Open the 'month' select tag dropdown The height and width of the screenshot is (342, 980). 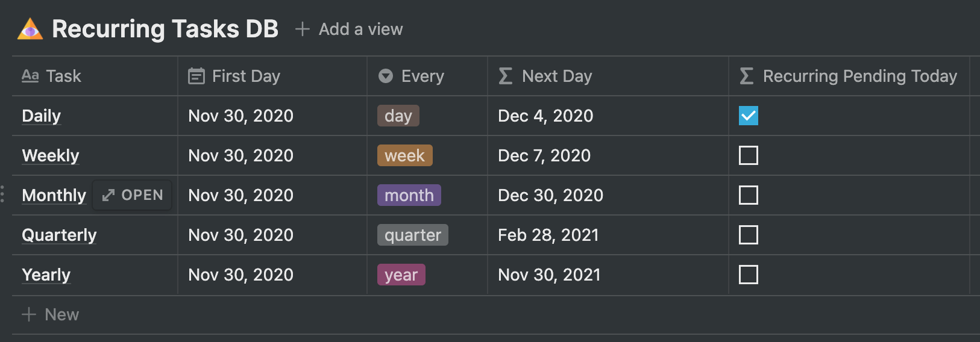point(409,195)
